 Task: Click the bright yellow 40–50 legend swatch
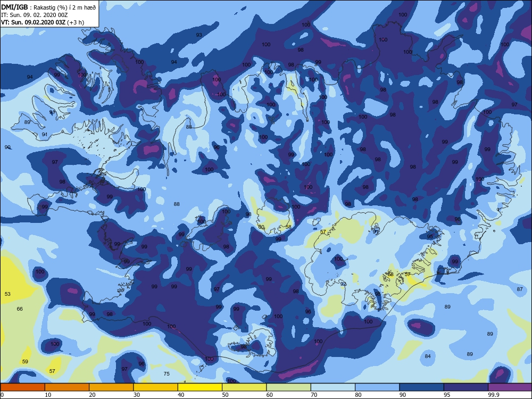click(x=200, y=387)
